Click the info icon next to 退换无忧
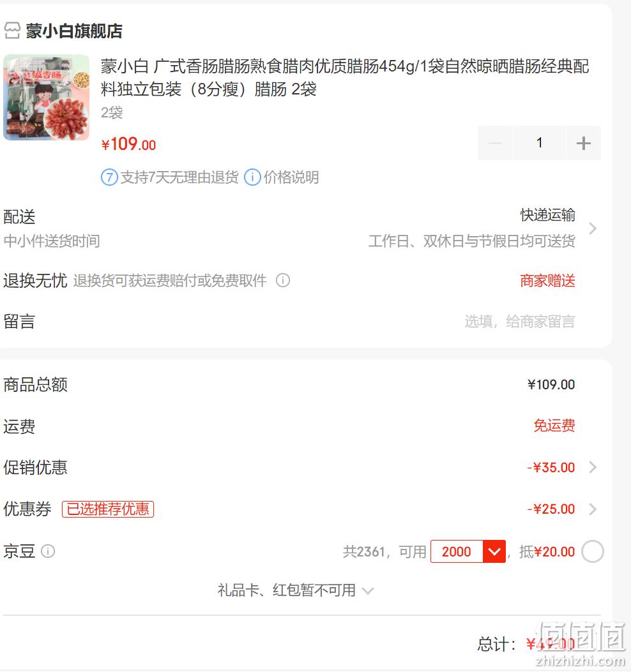The width and height of the screenshot is (631, 672). (283, 280)
